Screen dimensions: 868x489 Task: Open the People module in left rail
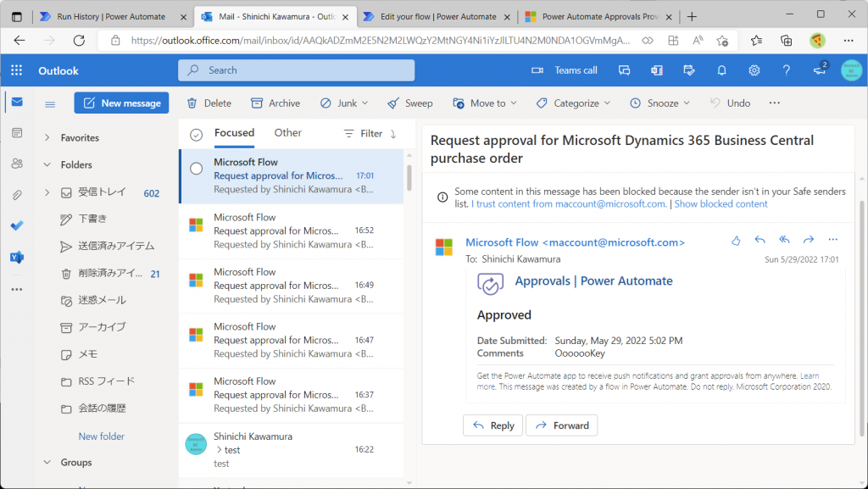17,164
